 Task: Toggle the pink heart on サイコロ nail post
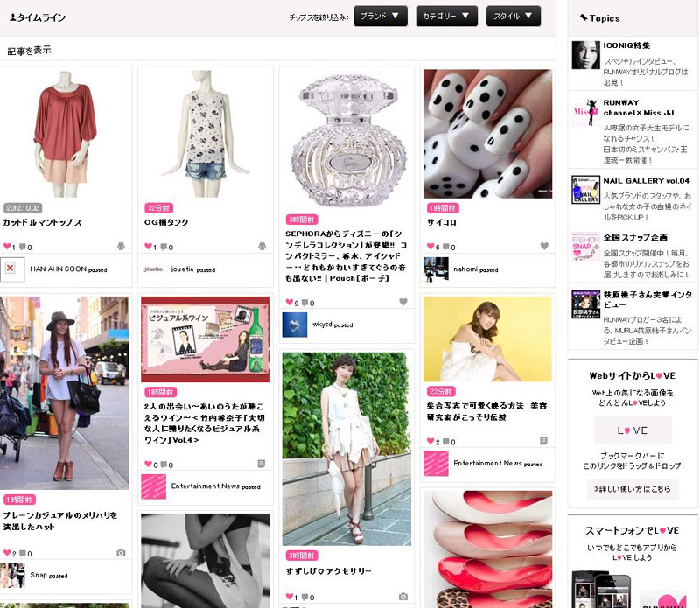click(x=430, y=247)
